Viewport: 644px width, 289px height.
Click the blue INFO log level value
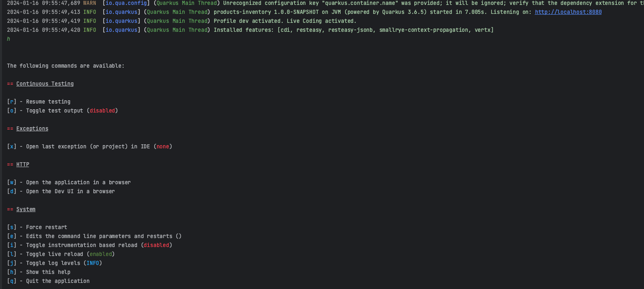click(93, 263)
